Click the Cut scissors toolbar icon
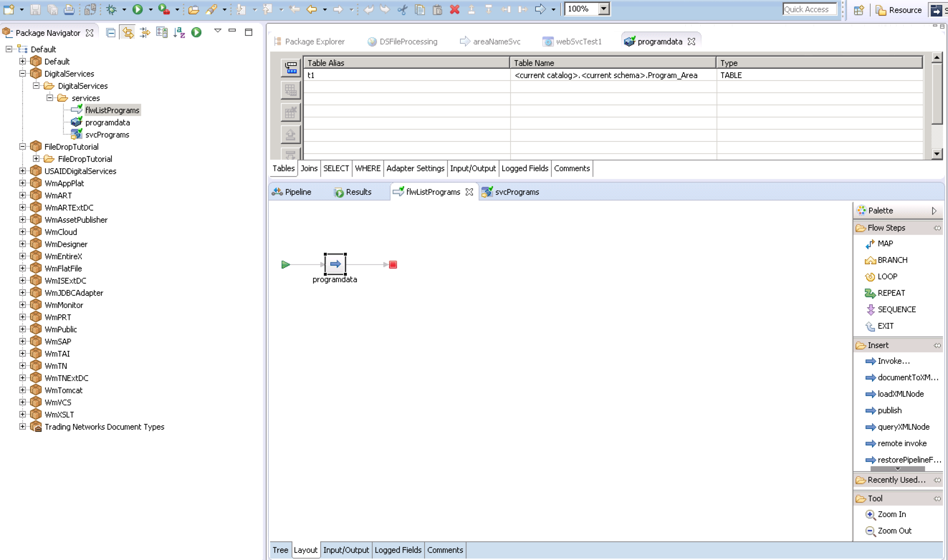The width and height of the screenshot is (948, 560). pos(402,9)
